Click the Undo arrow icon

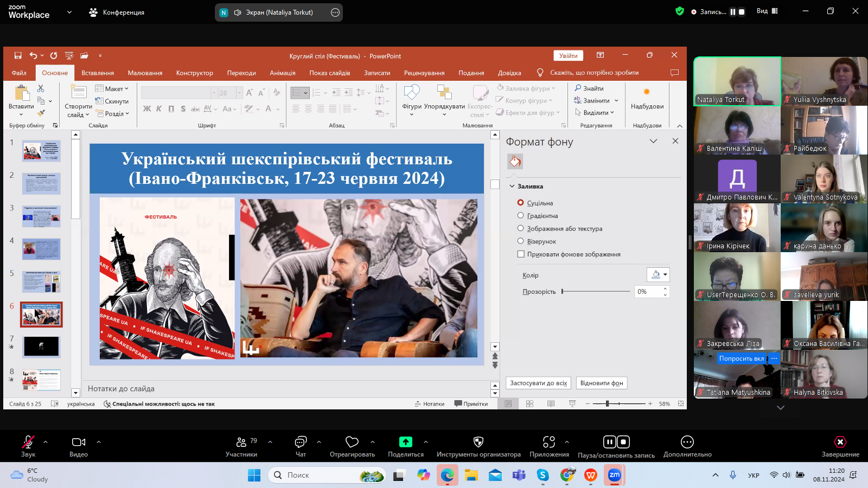tap(33, 55)
